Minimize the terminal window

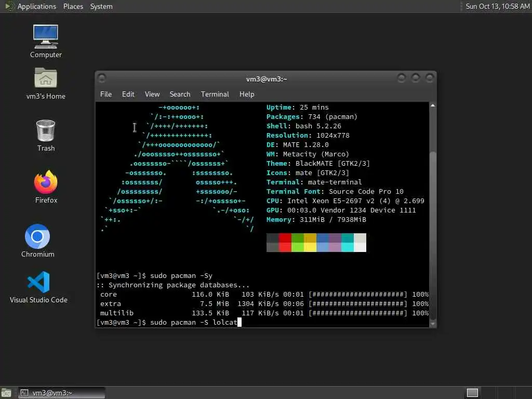click(402, 78)
